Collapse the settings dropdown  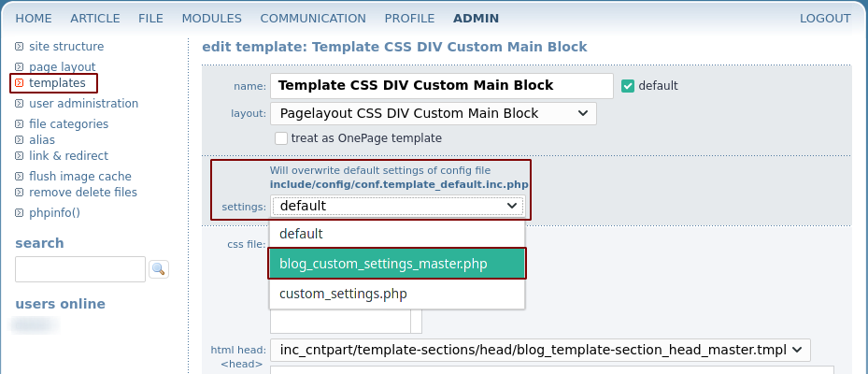coord(397,206)
